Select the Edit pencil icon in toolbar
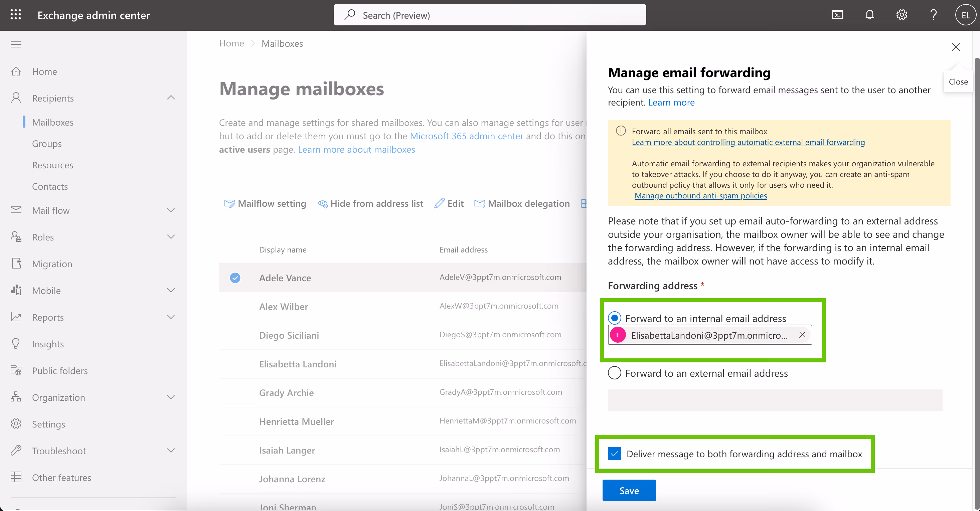The image size is (980, 511). click(440, 203)
